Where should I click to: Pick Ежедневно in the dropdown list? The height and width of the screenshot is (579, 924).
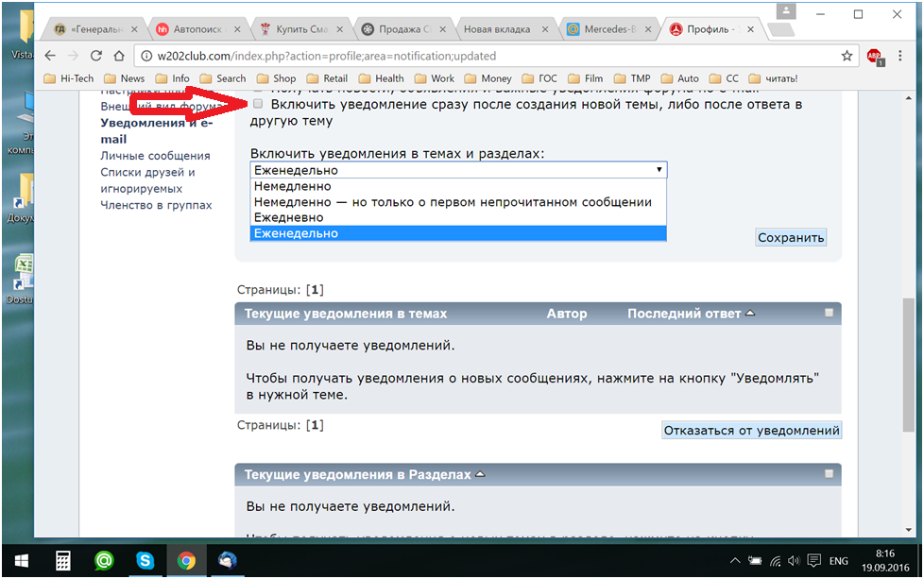pyautogui.click(x=458, y=217)
